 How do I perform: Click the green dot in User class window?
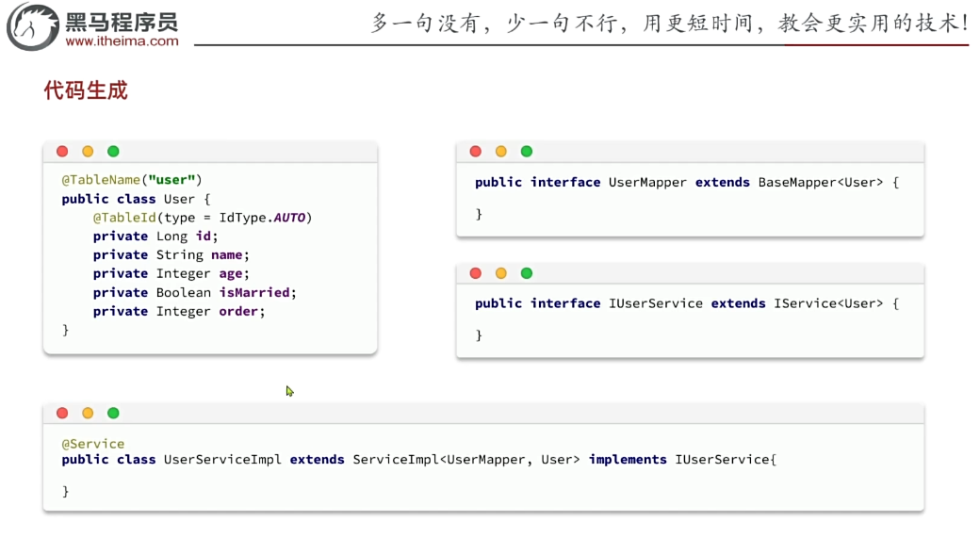pos(113,152)
